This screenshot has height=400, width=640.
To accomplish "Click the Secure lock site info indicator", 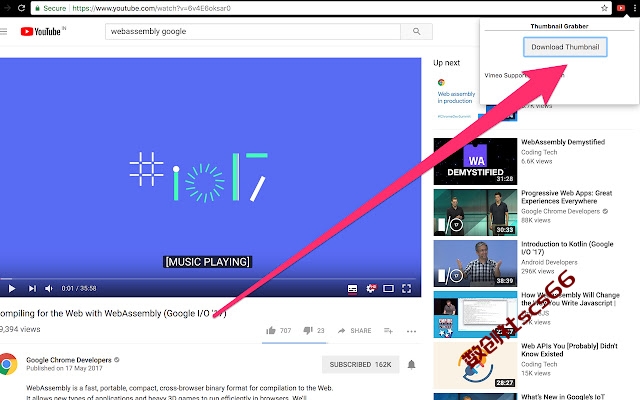I will click(51, 8).
